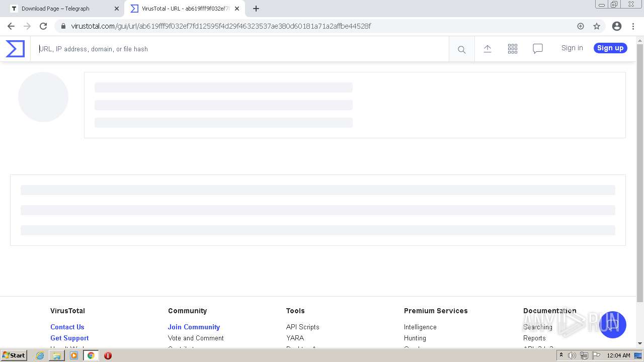Open the apps grid icon

[513, 49]
